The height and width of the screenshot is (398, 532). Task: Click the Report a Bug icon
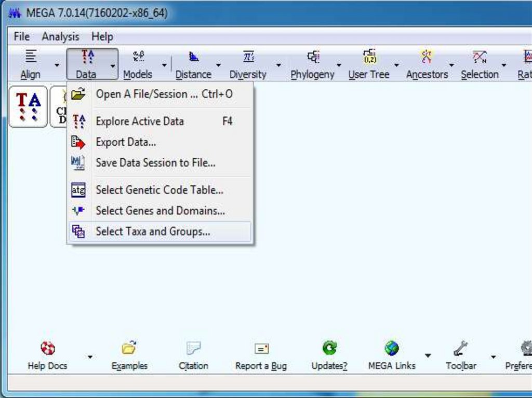pos(262,349)
